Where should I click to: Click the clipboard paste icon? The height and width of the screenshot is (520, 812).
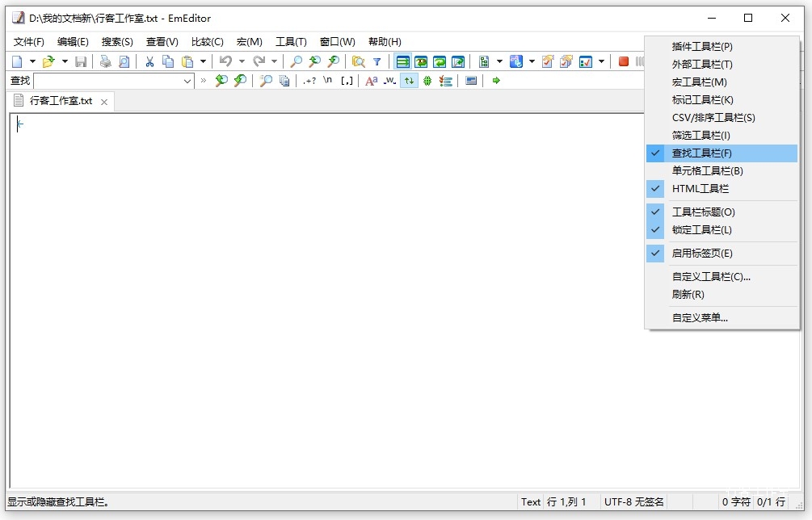pyautogui.click(x=187, y=62)
